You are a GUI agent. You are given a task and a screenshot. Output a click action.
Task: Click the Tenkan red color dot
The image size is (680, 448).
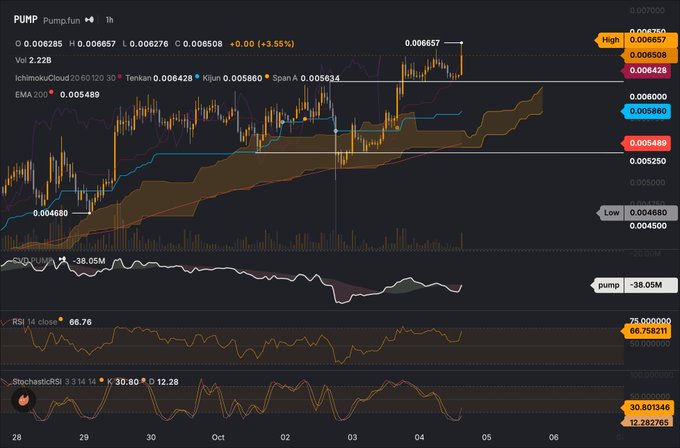120,76
